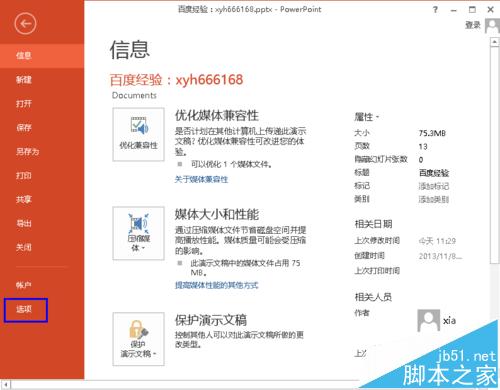Image resolution: width=500 pixels, height=390 pixels.
Task: Click the last modified value 今天 11:29
Action: point(437,241)
